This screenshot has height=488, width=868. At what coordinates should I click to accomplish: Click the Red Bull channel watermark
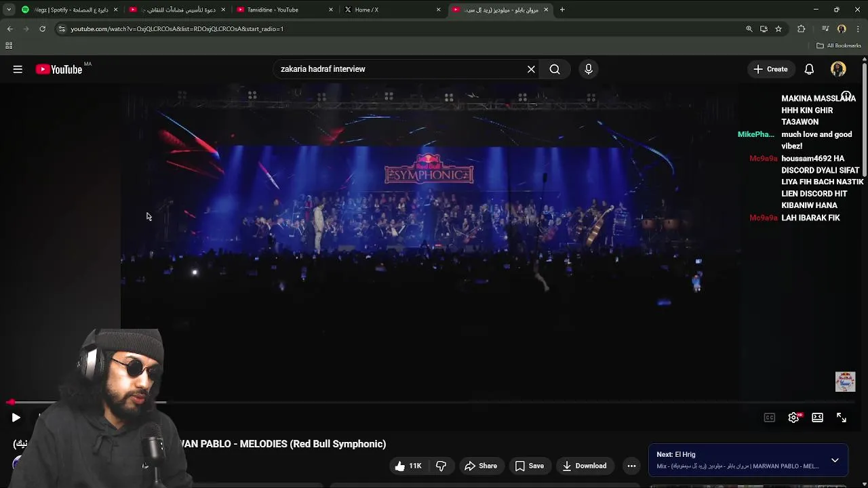click(x=845, y=382)
